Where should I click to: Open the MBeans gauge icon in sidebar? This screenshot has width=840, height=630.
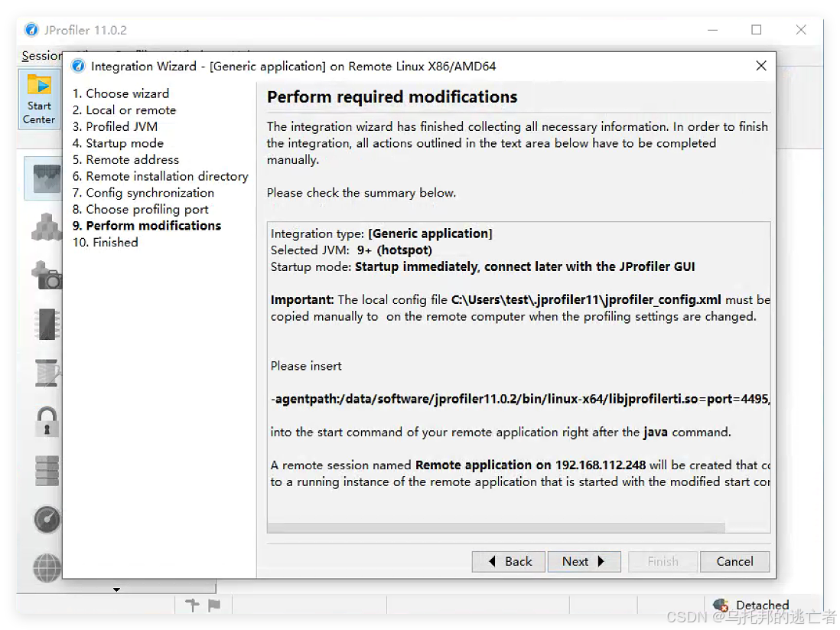click(x=47, y=519)
